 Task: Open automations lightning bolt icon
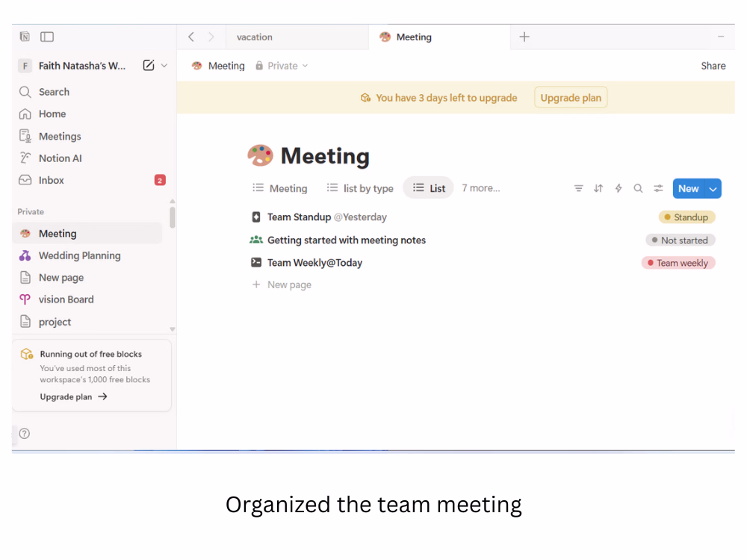pyautogui.click(x=619, y=188)
